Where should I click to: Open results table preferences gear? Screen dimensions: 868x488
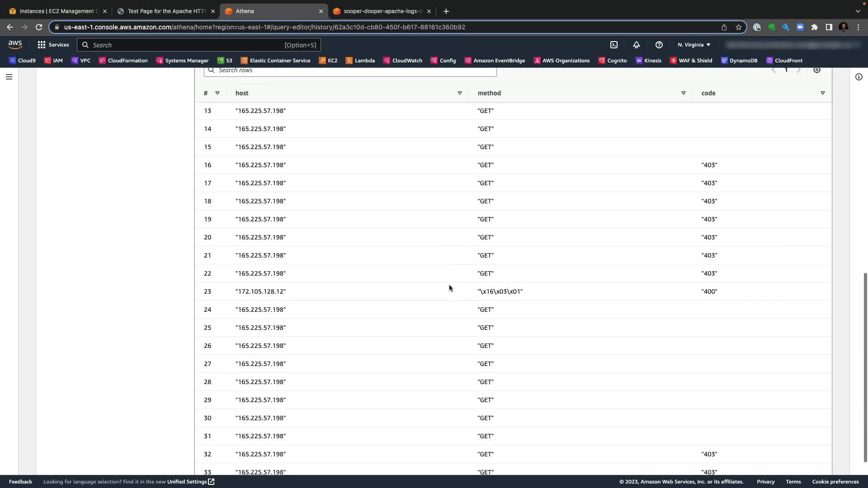point(816,70)
